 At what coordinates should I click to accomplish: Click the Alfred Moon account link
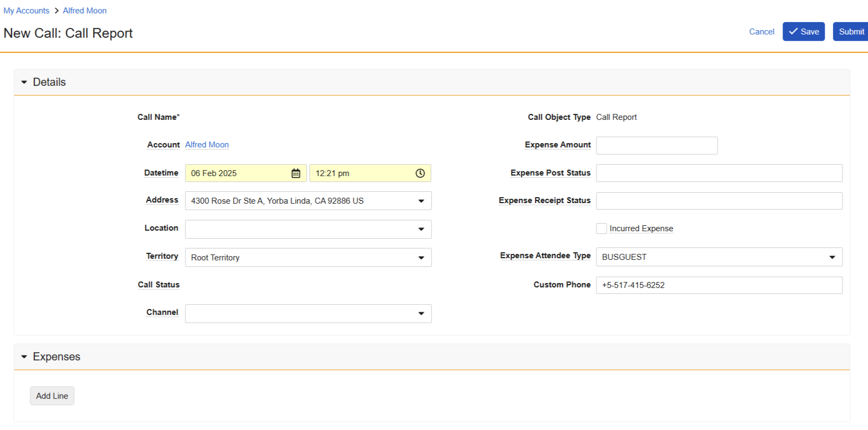[x=207, y=145]
